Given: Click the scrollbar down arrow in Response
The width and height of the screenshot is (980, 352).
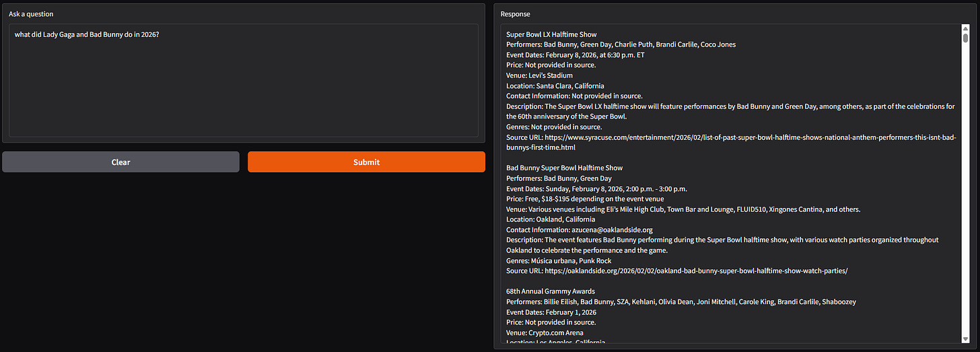Looking at the screenshot, I should pos(965,339).
